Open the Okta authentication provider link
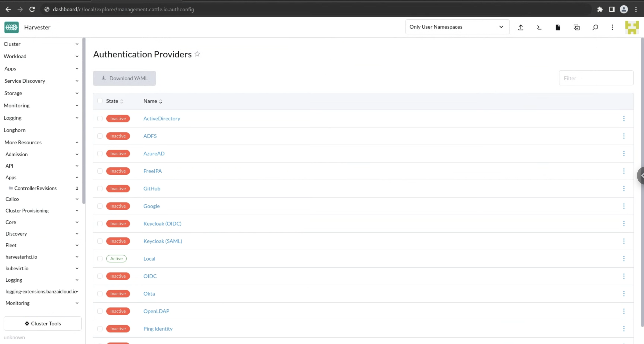644x344 pixels. click(149, 293)
